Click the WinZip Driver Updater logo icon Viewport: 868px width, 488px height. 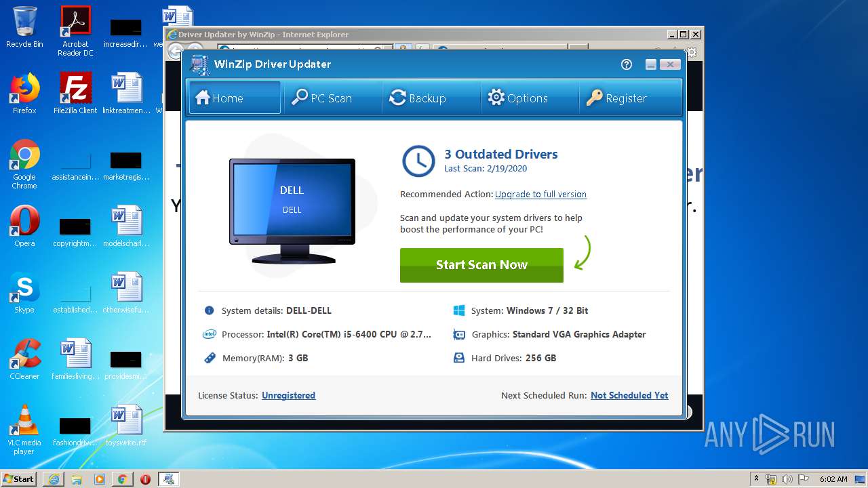pyautogui.click(x=199, y=64)
